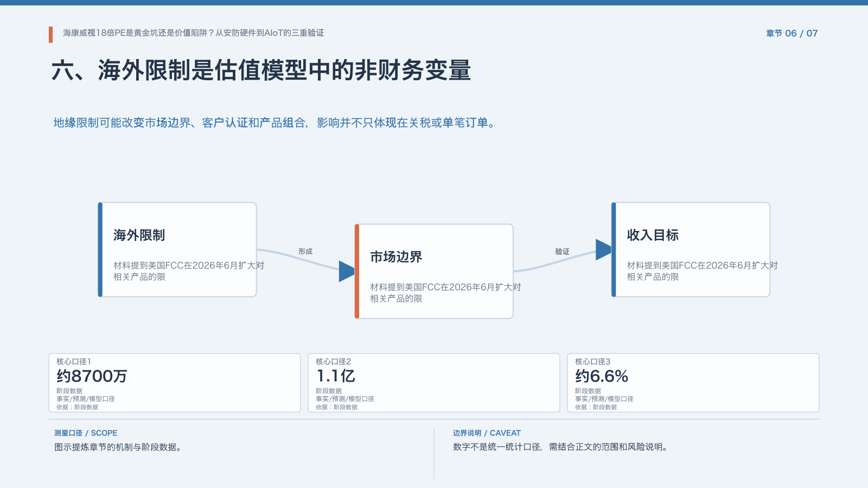Screen dimensions: 868x488
Task: Select the text 图示提炼章节的机制与阶段数据。
Action: pyautogui.click(x=118, y=447)
